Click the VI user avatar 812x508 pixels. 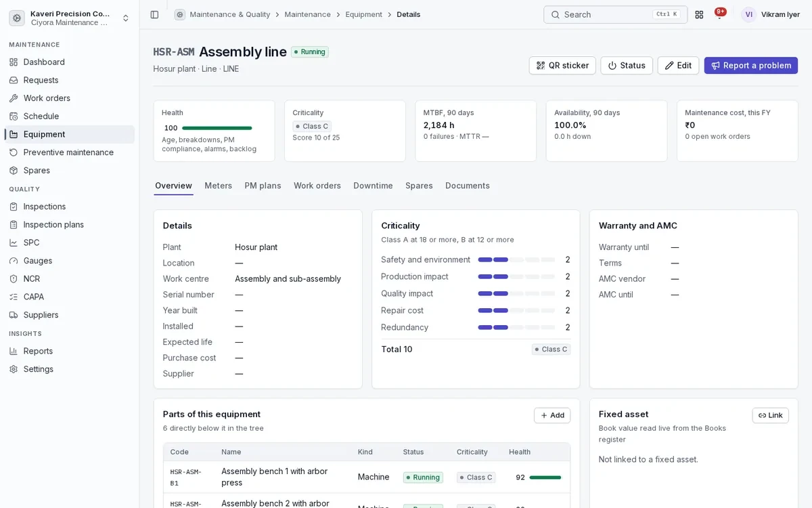tap(748, 14)
